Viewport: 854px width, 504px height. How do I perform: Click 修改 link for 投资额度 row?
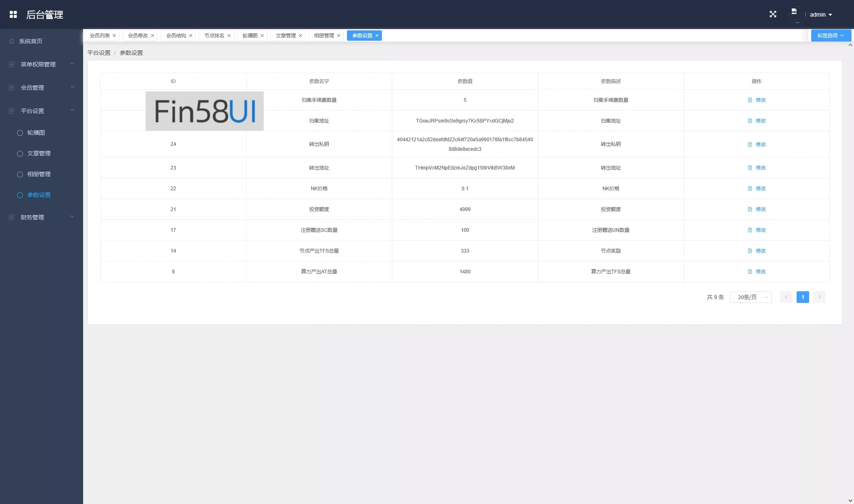[760, 209]
